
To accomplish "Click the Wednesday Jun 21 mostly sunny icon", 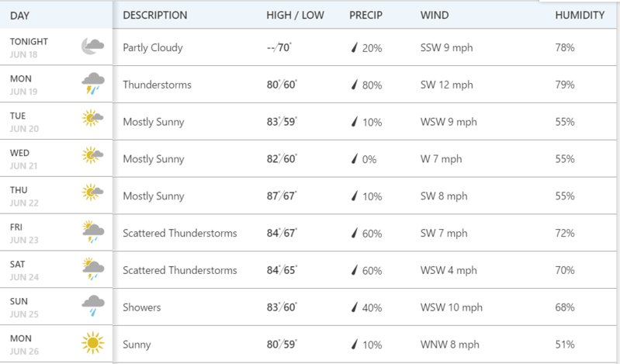I will [93, 155].
